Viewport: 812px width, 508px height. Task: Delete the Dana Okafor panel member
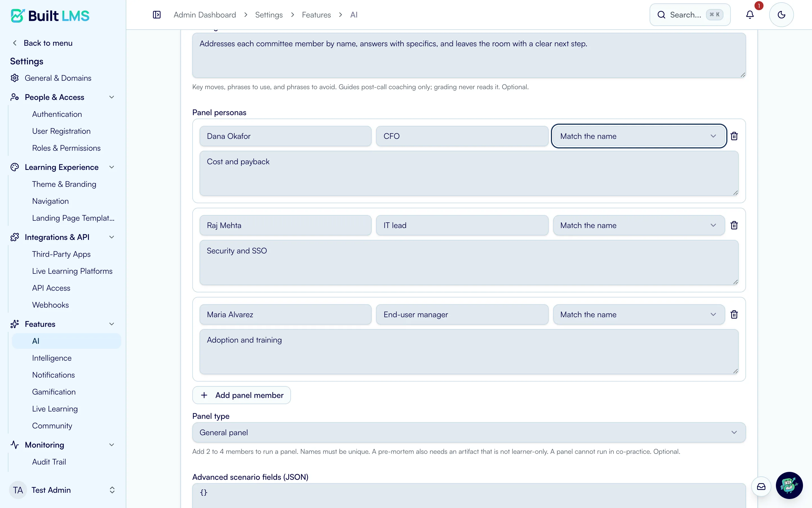click(734, 136)
